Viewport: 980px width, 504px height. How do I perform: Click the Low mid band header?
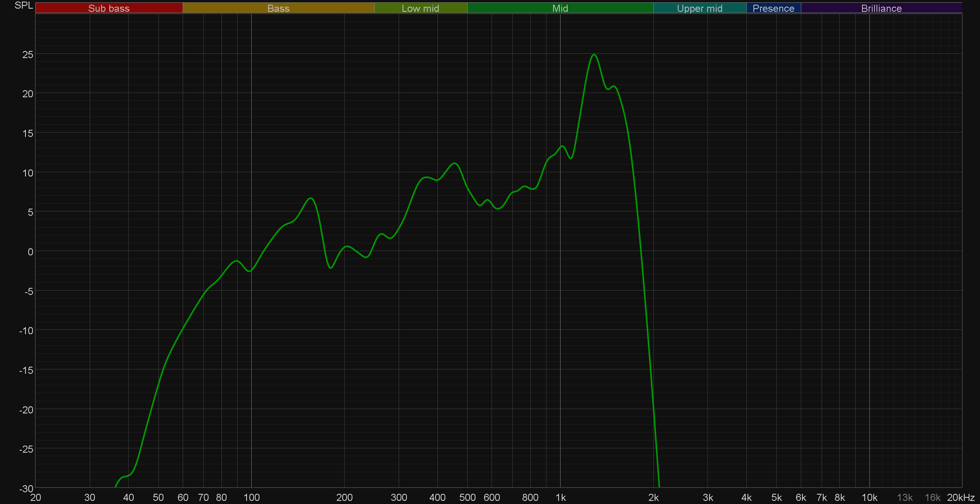click(420, 8)
